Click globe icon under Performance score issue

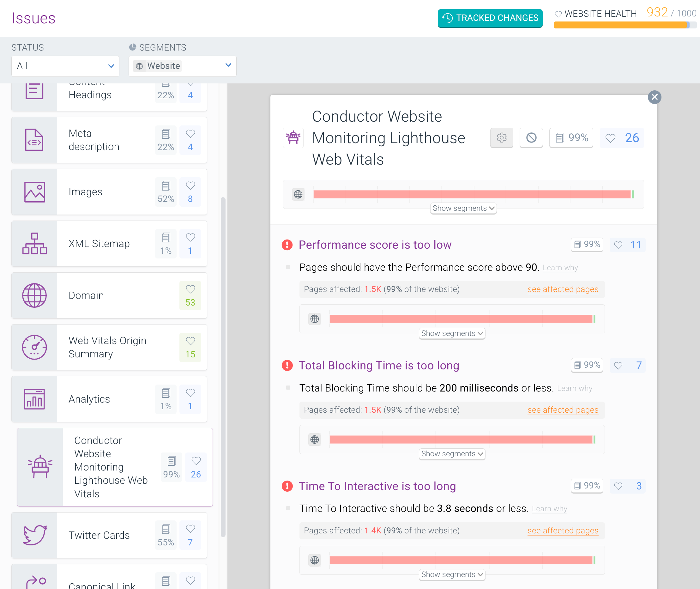(314, 319)
